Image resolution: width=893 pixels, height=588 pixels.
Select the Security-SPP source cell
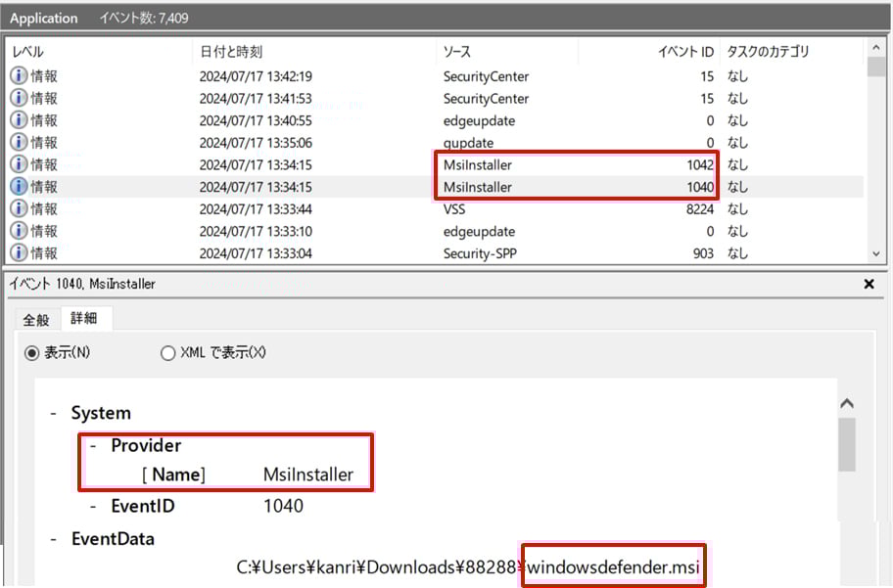480,253
